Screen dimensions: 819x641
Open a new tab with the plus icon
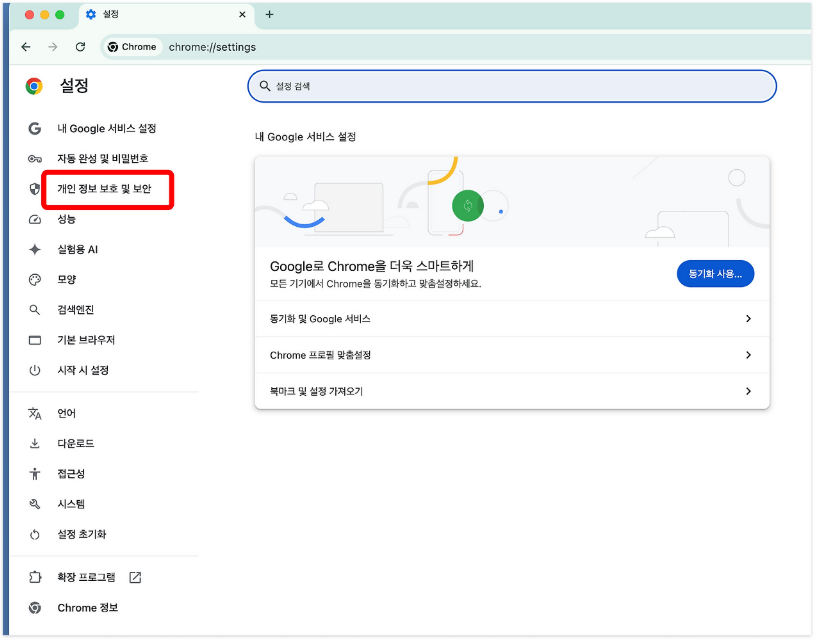(270, 15)
